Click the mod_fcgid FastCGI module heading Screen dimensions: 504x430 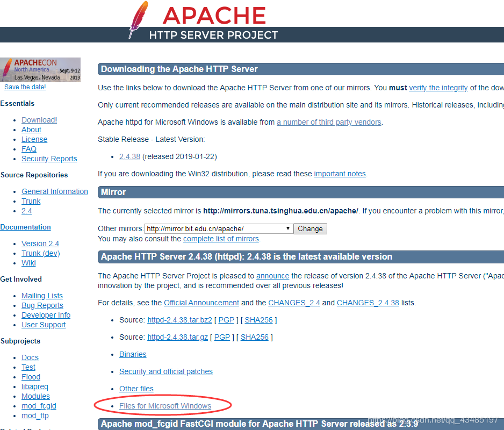click(x=260, y=424)
